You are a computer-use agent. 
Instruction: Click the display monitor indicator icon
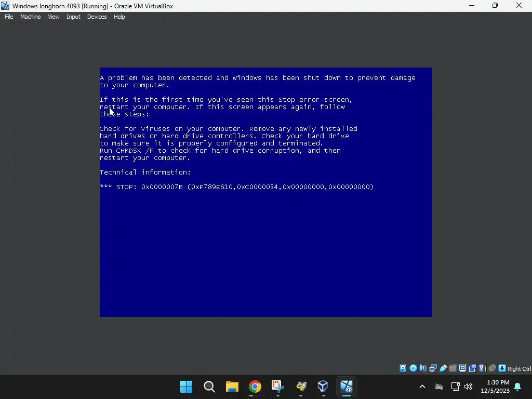pyautogui.click(x=462, y=368)
